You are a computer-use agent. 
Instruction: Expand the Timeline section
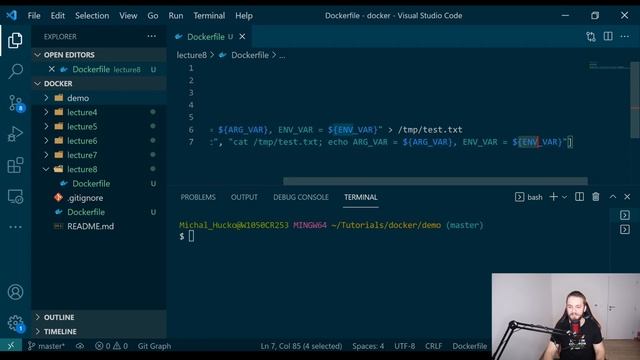tap(99, 331)
